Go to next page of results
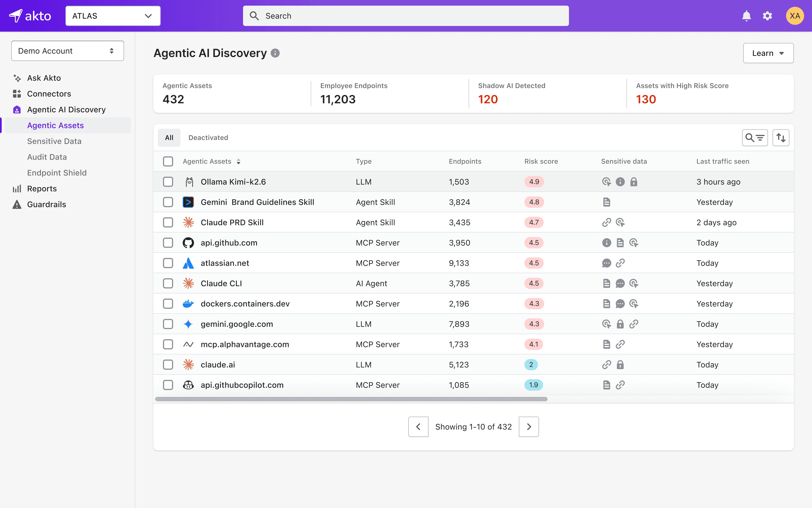The height and width of the screenshot is (508, 812). (x=529, y=427)
